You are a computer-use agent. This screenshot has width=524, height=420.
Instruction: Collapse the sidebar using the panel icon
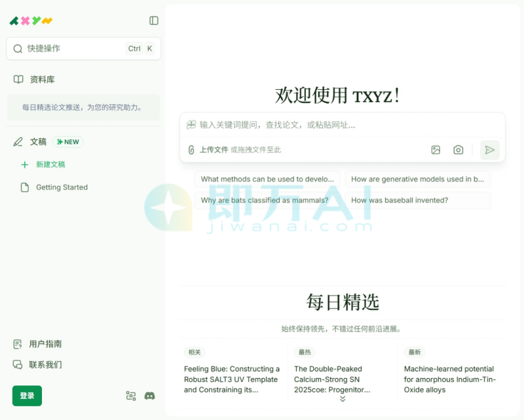(x=153, y=20)
